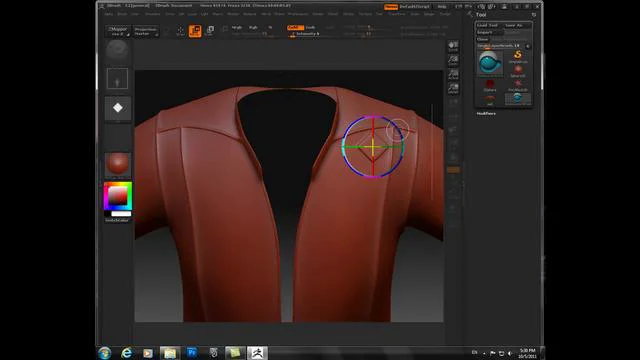Click the Load Tool button
The height and width of the screenshot is (360, 640).
(489, 25)
